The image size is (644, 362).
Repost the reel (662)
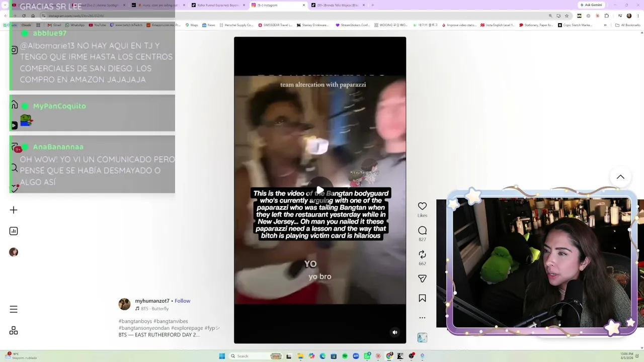tap(422, 254)
